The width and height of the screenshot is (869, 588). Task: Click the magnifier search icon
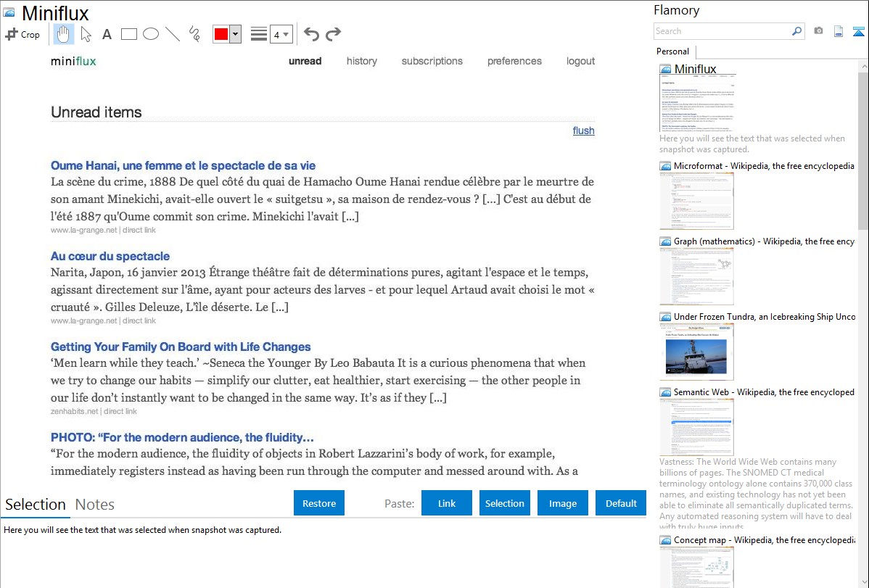[796, 31]
